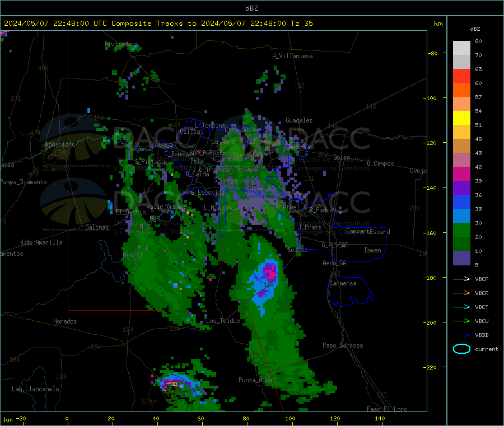The image size is (504, 426).
Task: Click the E_Escorial map label
Action: click(x=207, y=193)
